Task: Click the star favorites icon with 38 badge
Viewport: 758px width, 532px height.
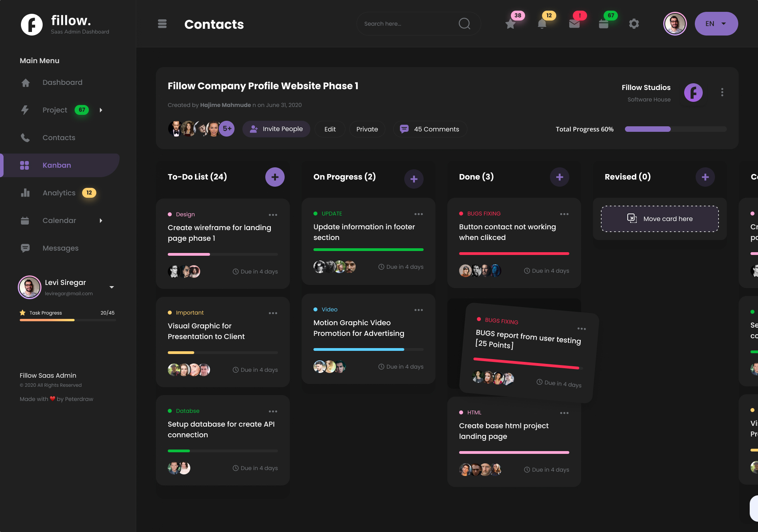Action: 510,24
